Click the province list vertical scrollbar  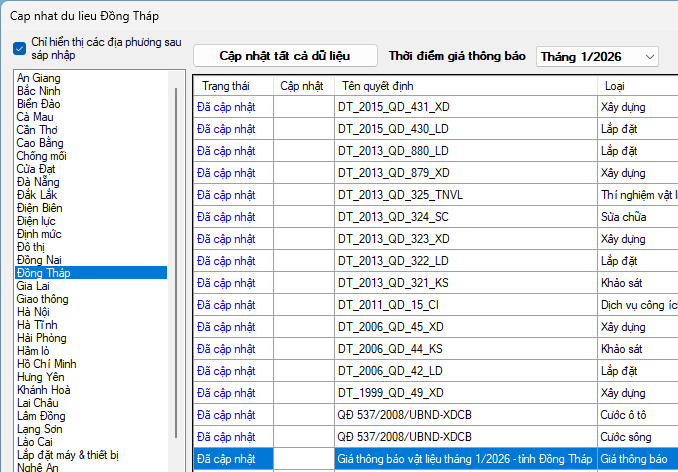point(176,260)
